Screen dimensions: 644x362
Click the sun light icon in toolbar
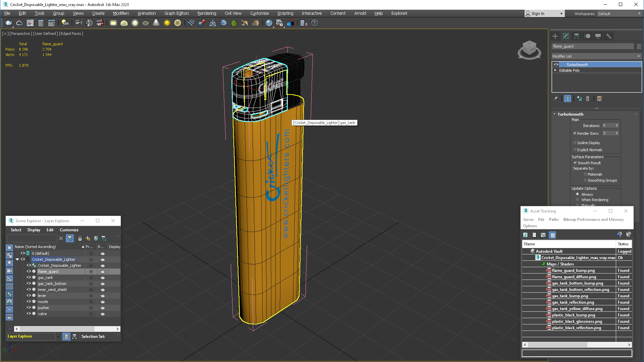(167, 23)
